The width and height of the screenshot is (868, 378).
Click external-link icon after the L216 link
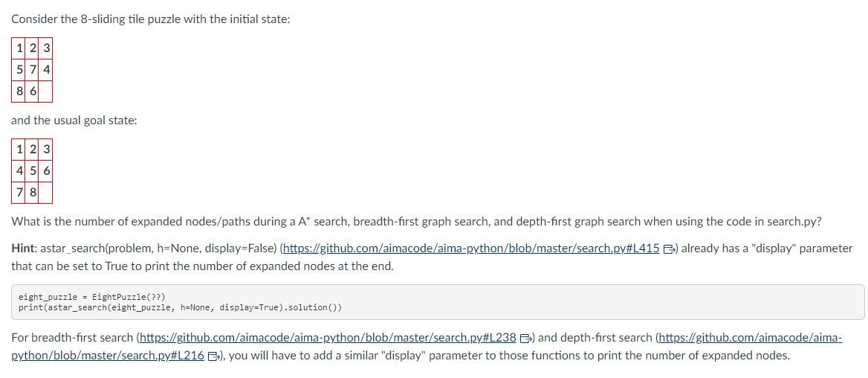click(213, 356)
